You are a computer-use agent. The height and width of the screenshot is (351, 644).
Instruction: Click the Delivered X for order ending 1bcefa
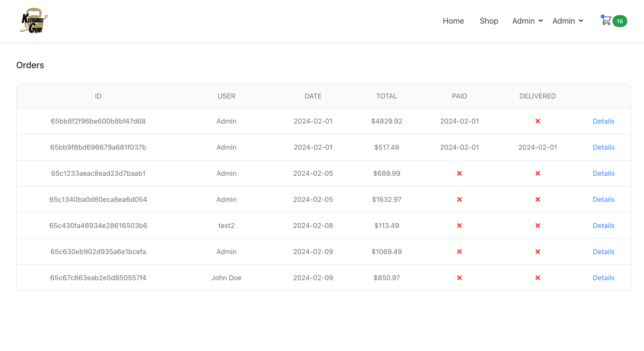click(538, 251)
